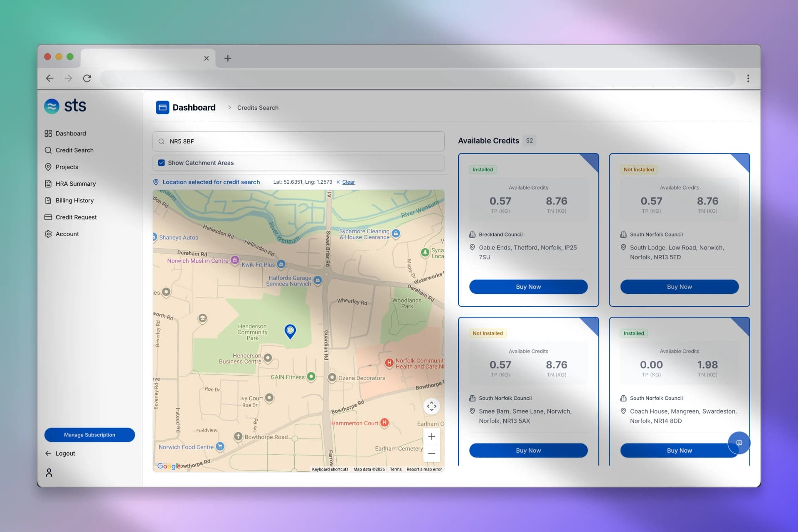The image size is (798, 532).
Task: Expand the Credits Search breadcrumb chevron
Action: tap(229, 107)
